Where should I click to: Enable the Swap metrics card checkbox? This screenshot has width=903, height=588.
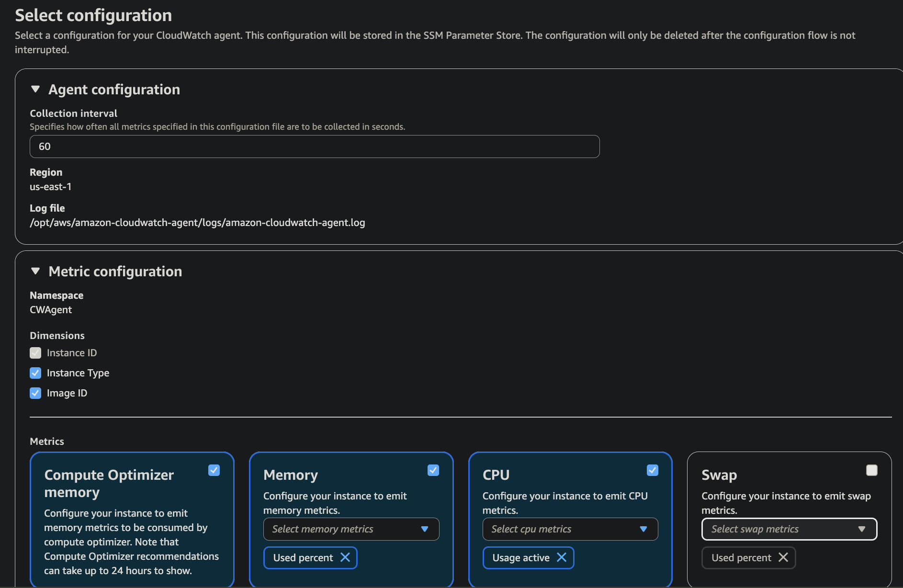871,470
